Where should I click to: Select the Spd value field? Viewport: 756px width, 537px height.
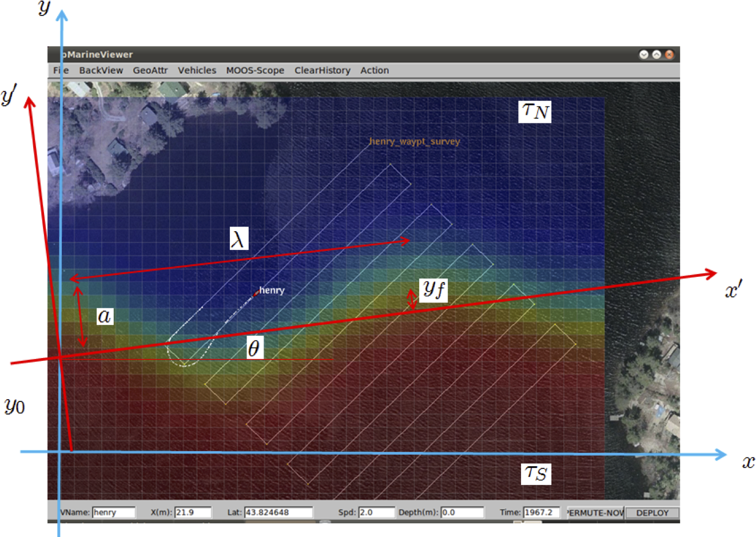pyautogui.click(x=376, y=512)
